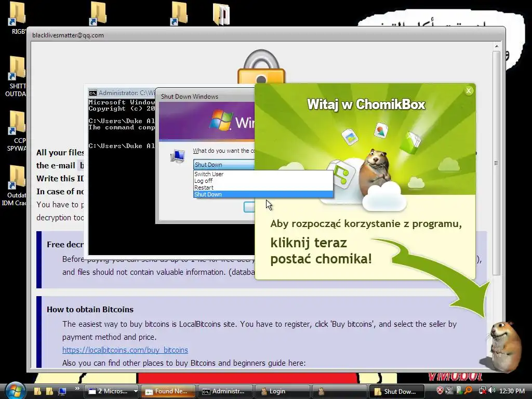Open the RIGBY desktop folder shortcut
Image resolution: width=532 pixels, height=399 pixels.
(x=17, y=18)
